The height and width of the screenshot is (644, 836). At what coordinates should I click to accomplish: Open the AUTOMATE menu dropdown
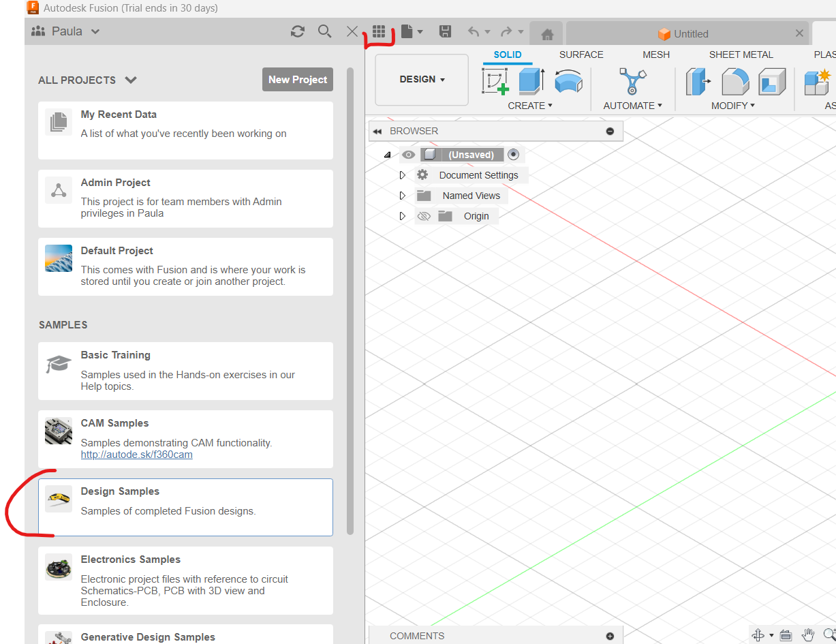[x=632, y=106]
